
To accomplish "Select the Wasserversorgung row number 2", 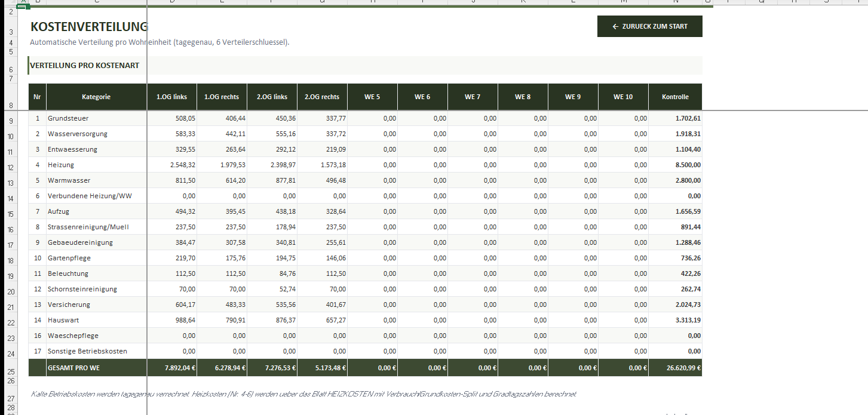I will click(37, 134).
